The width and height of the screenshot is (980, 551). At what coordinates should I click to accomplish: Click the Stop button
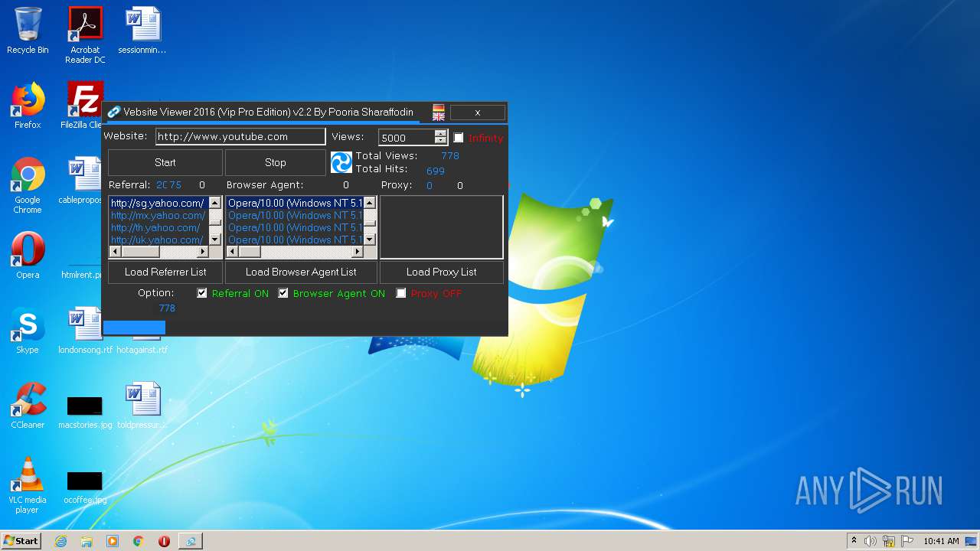click(276, 162)
